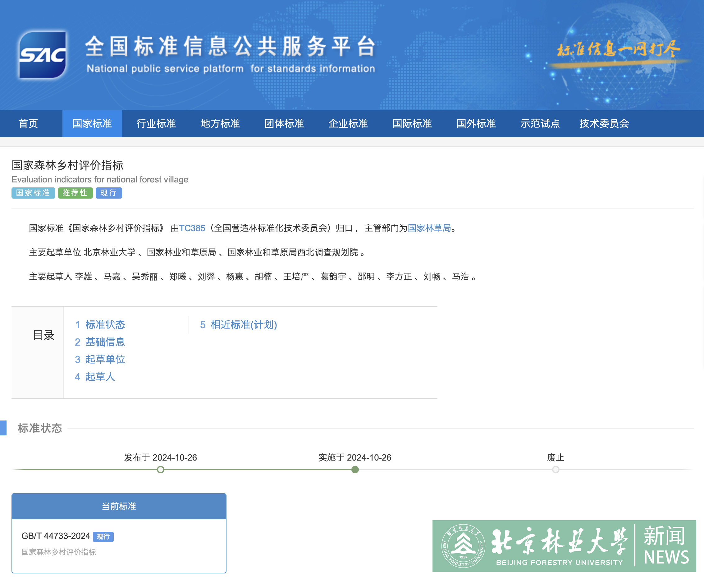Open the 首页 menu item
Image resolution: width=704 pixels, height=588 pixels.
tap(28, 123)
